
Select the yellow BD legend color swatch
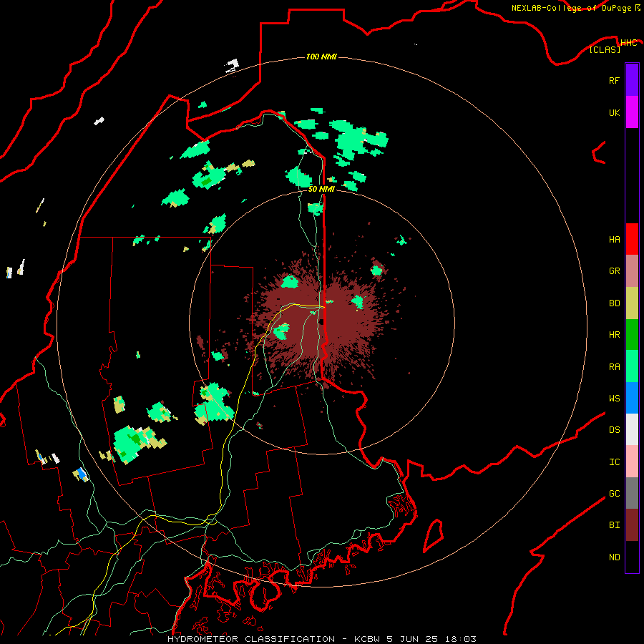(632, 303)
